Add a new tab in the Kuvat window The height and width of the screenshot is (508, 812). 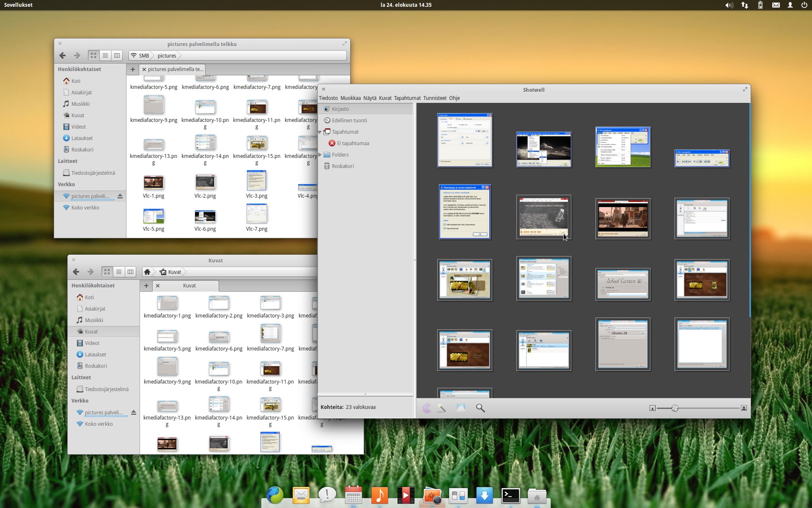click(146, 286)
